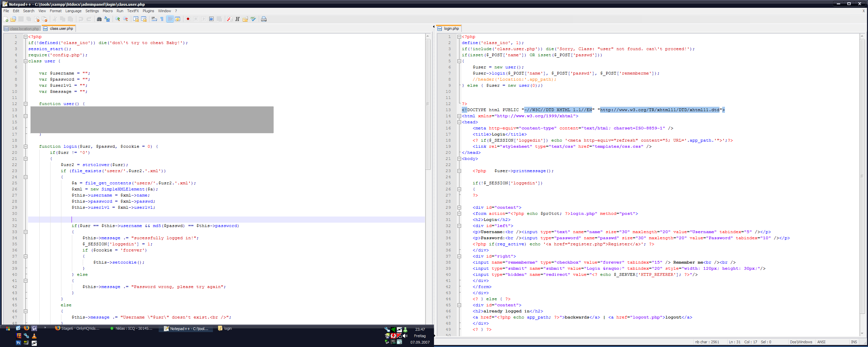Toggle the indent guide button
868x347 pixels.
(x=170, y=19)
